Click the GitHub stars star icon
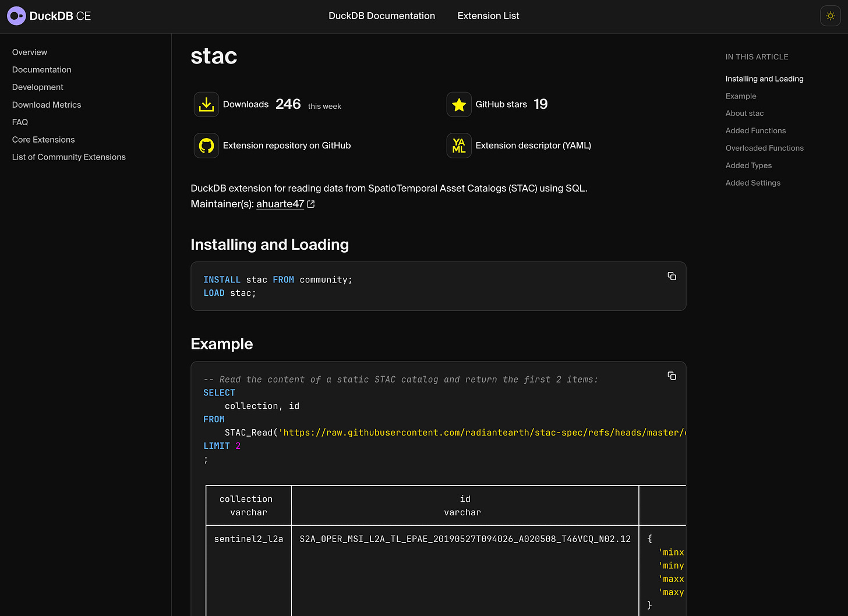848x616 pixels. pyautogui.click(x=459, y=104)
